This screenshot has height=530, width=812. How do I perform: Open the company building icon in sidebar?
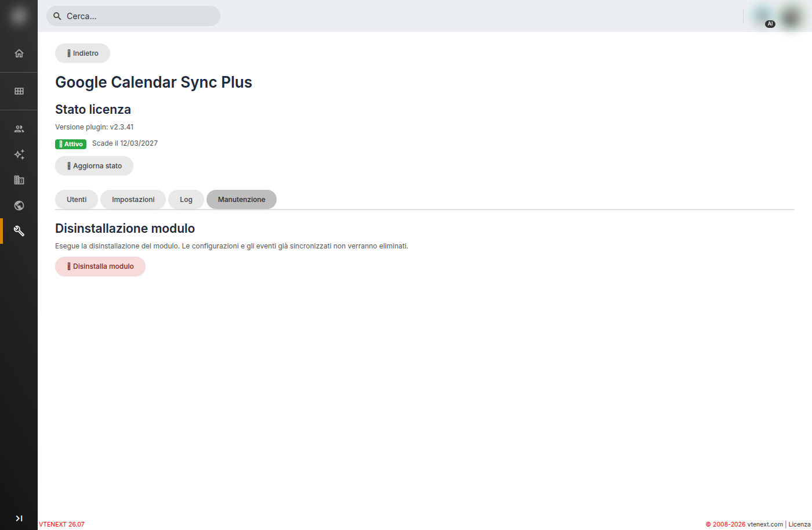coord(19,180)
